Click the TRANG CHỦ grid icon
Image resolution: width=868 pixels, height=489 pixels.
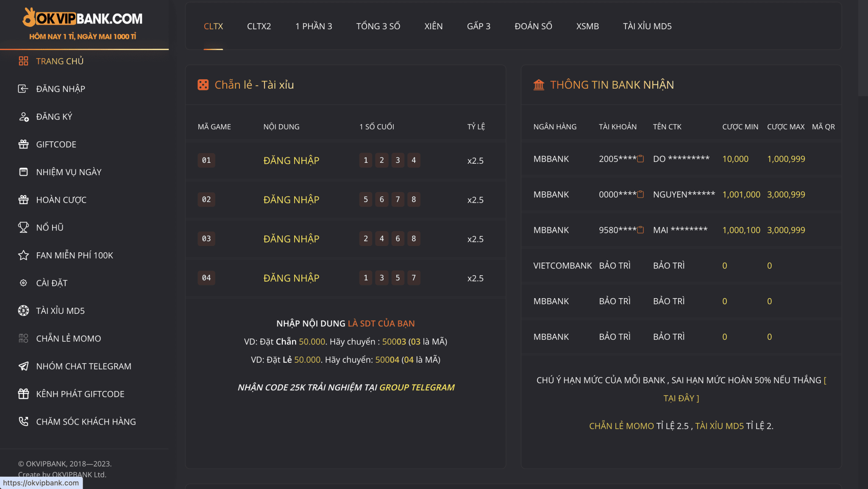[23, 61]
